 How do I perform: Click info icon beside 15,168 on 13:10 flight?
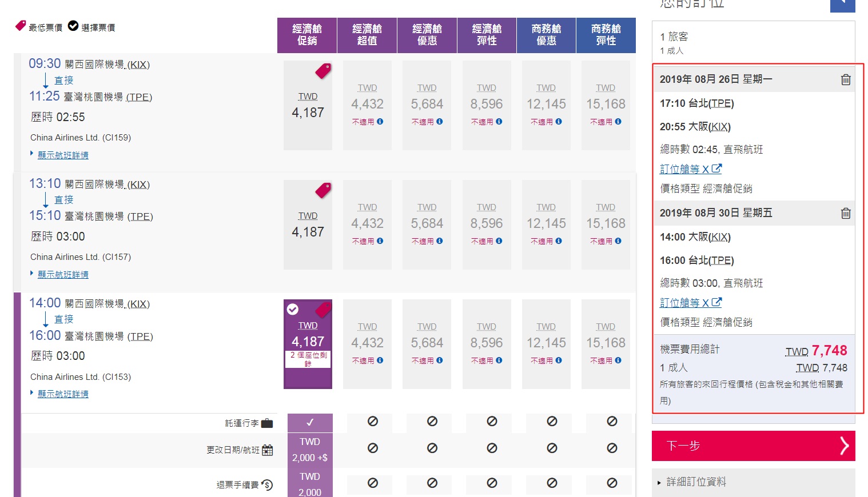pos(618,241)
